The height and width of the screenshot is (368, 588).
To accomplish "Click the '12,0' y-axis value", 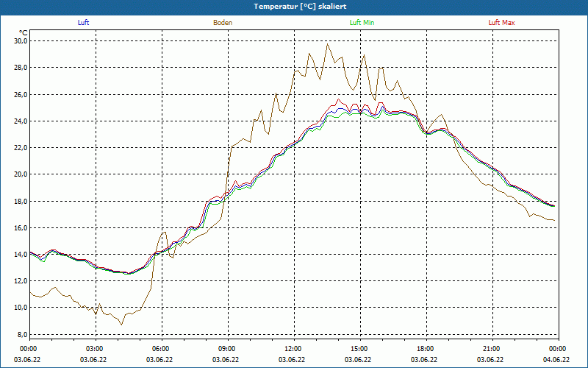I will pyautogui.click(x=21, y=281).
